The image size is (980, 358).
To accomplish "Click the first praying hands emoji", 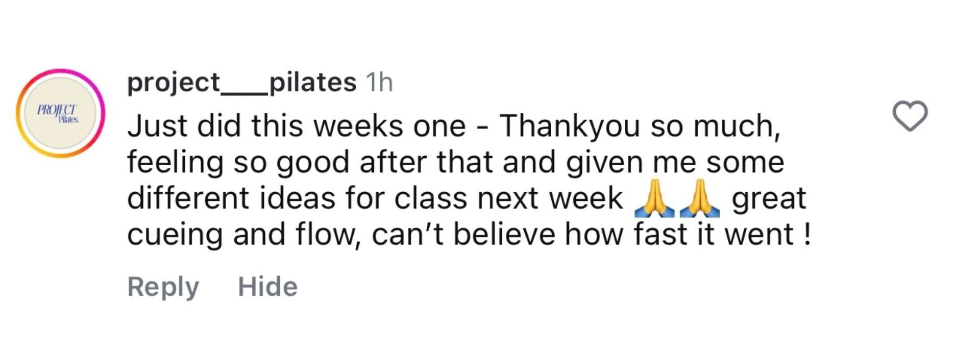I will point(652,198).
